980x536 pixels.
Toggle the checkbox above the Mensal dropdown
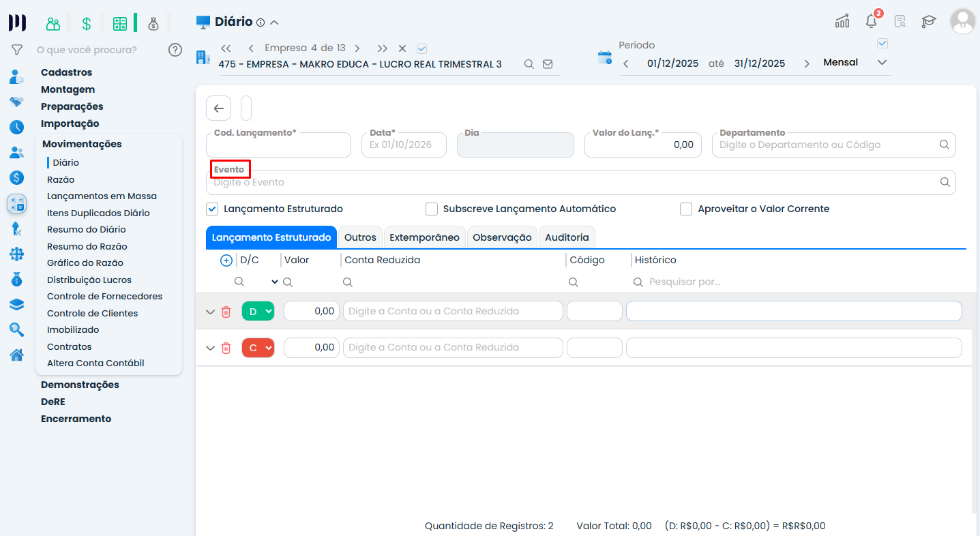tap(882, 44)
